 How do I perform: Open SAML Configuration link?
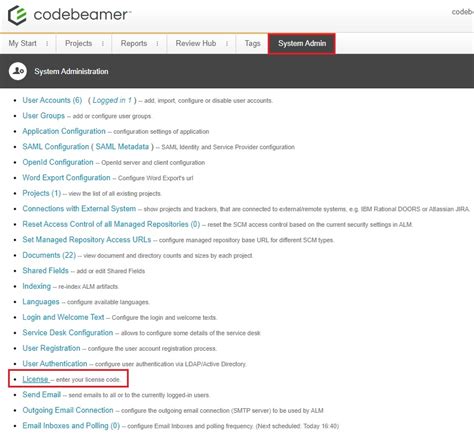(x=55, y=147)
